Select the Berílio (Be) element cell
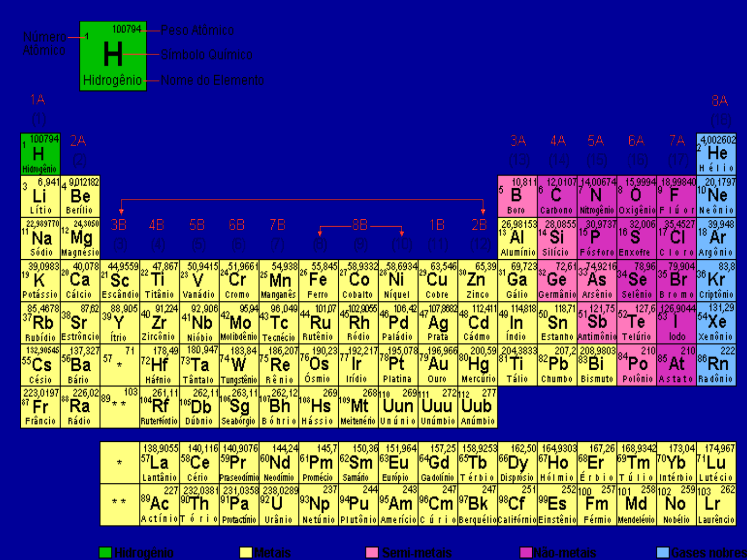747x560 pixels. tap(80, 196)
